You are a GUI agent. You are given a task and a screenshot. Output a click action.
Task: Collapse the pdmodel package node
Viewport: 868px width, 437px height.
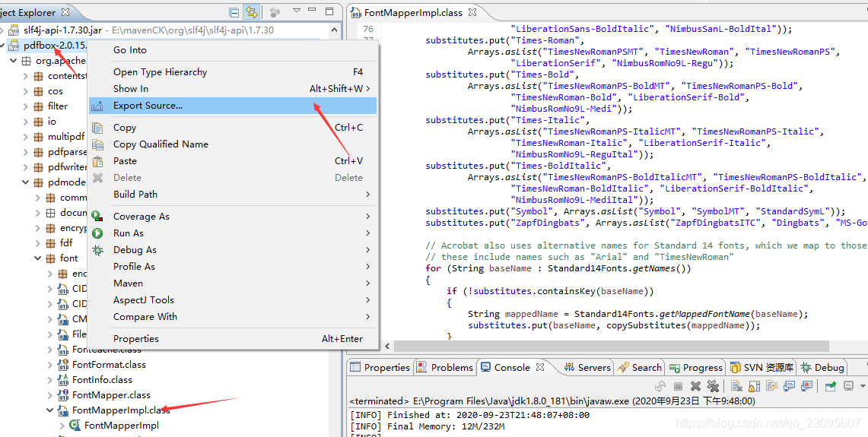tap(25, 182)
